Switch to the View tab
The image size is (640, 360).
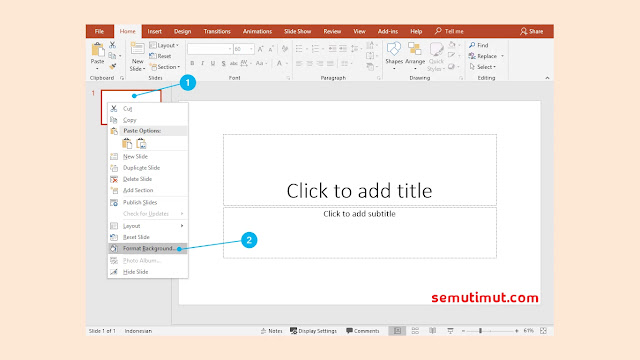(359, 31)
